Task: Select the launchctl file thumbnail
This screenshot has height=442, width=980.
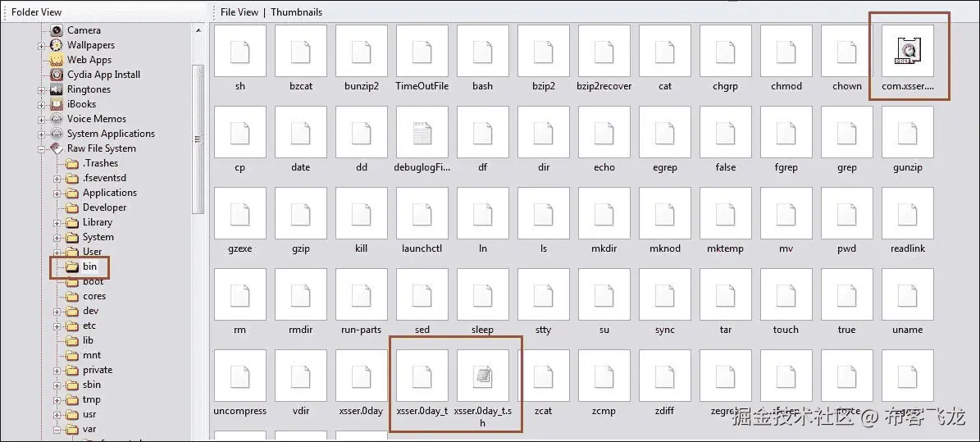Action: [422, 214]
